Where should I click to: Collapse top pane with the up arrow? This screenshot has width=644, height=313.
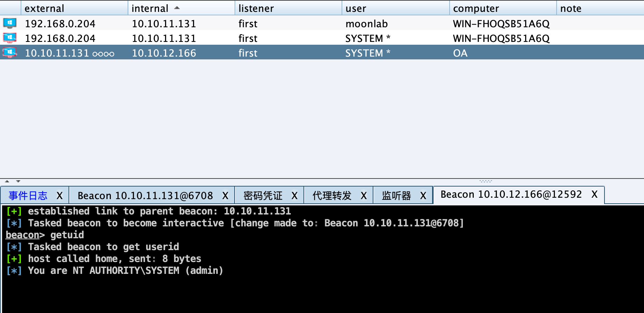pyautogui.click(x=7, y=181)
